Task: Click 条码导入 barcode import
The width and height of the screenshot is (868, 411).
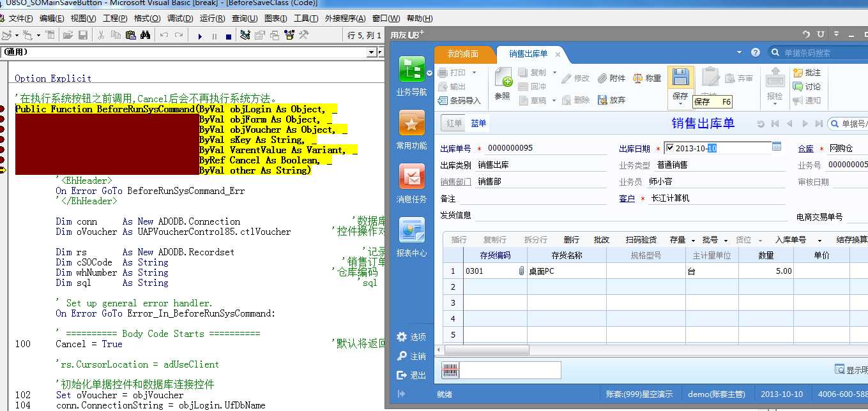Action: [x=459, y=100]
